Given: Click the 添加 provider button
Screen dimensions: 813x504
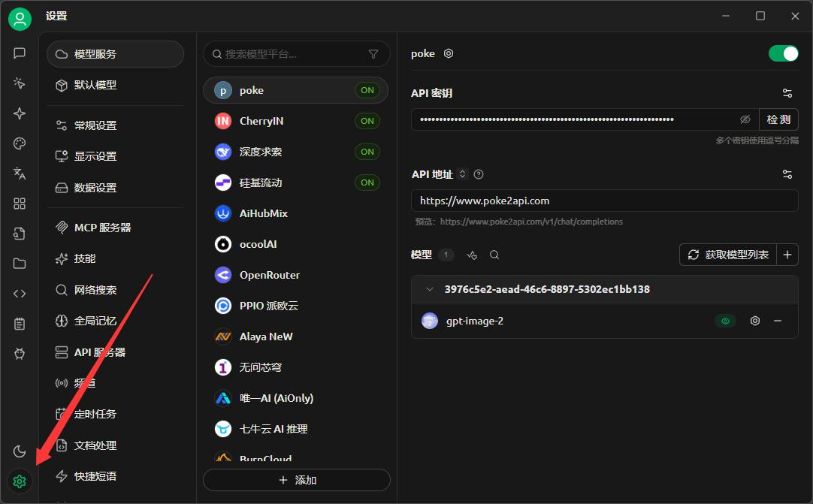Looking at the screenshot, I should tap(297, 480).
